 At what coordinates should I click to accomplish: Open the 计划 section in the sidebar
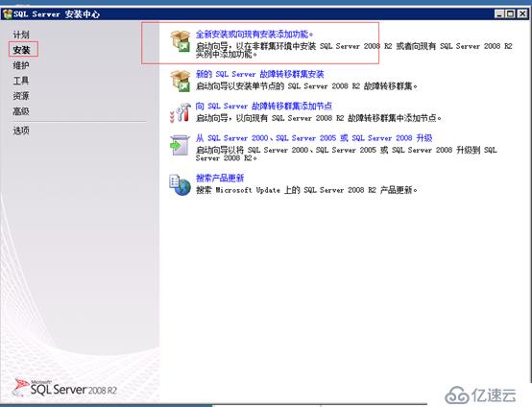21,35
